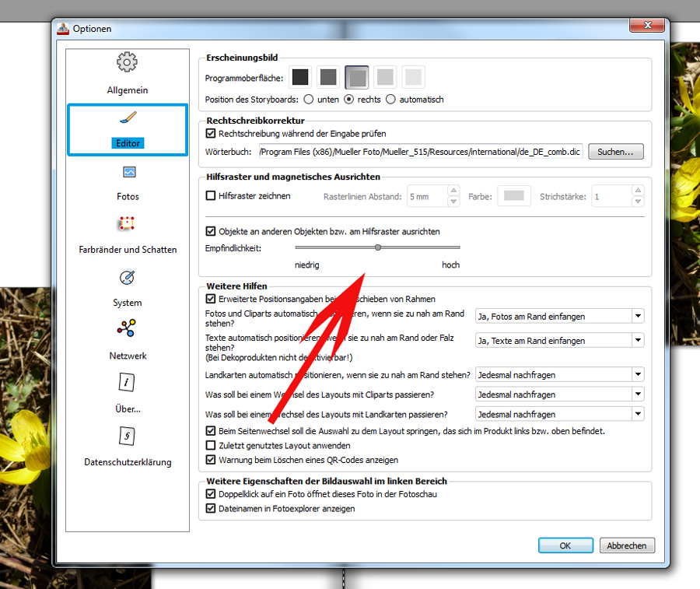Viewport: 700px width, 589px height.
Task: Enable Hilfsraster zeichnen checkbox
Action: pos(211,195)
